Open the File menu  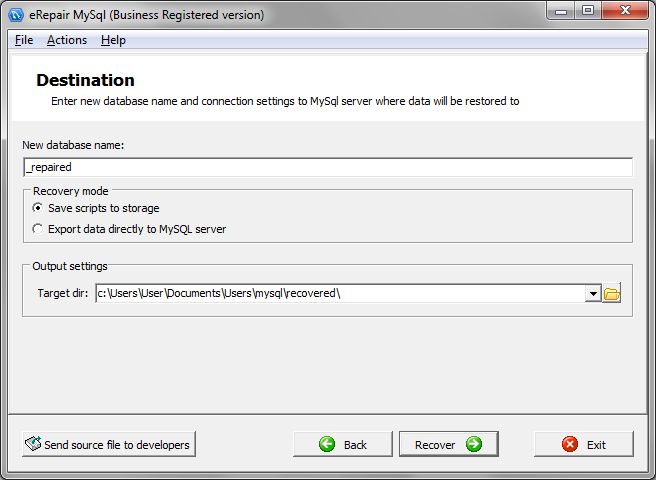point(24,40)
